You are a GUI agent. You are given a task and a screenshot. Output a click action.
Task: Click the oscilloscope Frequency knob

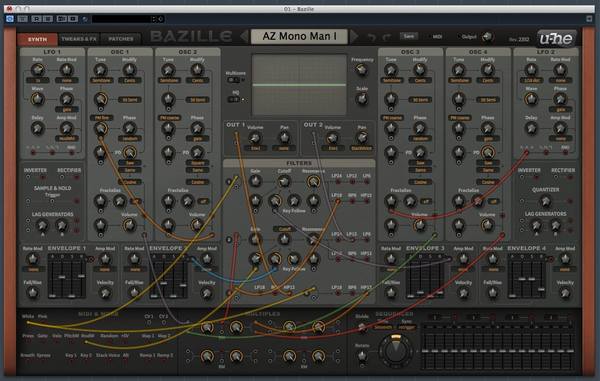(361, 70)
